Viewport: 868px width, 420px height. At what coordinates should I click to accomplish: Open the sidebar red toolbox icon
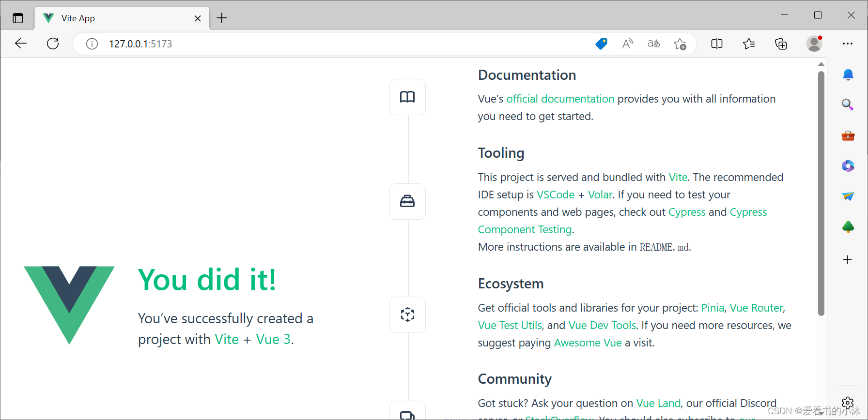[848, 135]
